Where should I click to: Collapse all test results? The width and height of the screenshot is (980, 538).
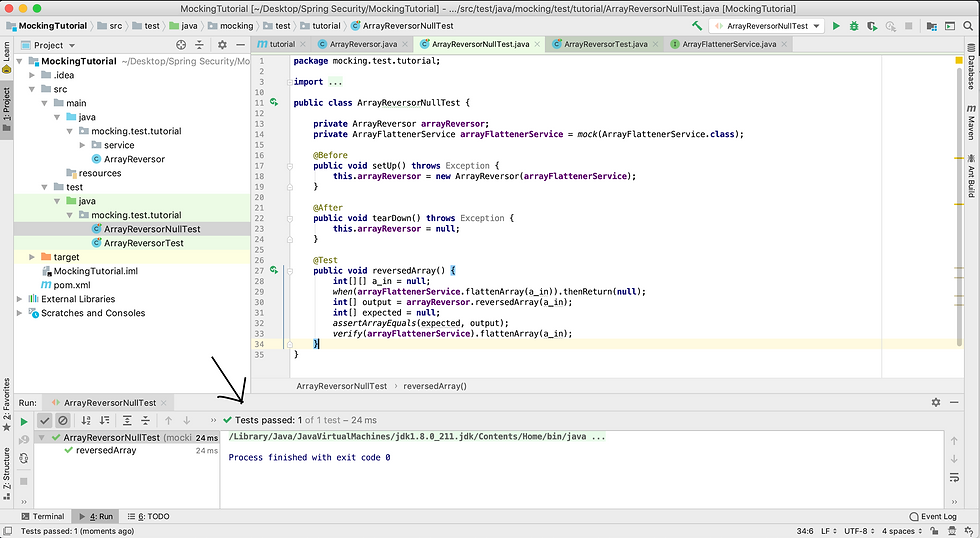coord(145,421)
